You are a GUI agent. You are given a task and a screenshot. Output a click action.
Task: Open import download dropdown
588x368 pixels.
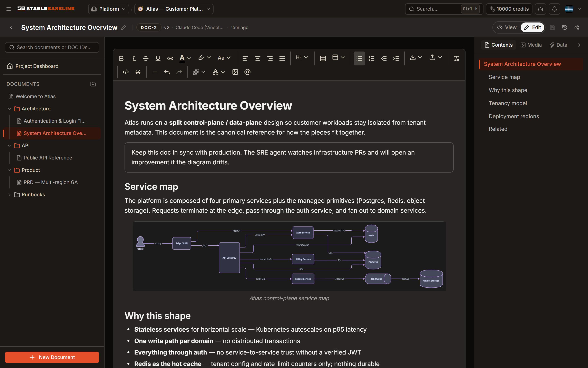point(416,57)
